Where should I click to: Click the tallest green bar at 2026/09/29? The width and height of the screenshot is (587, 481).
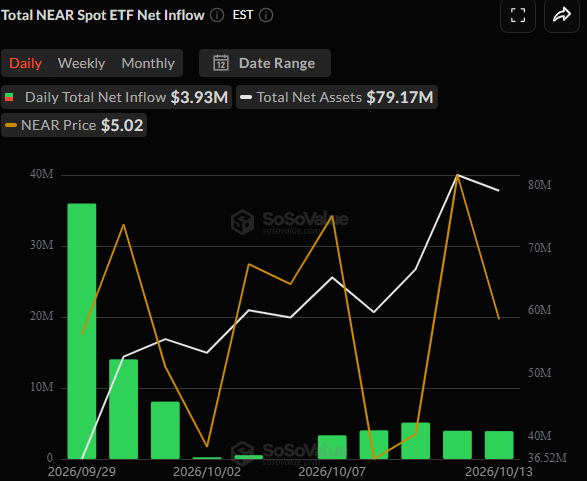(82, 331)
